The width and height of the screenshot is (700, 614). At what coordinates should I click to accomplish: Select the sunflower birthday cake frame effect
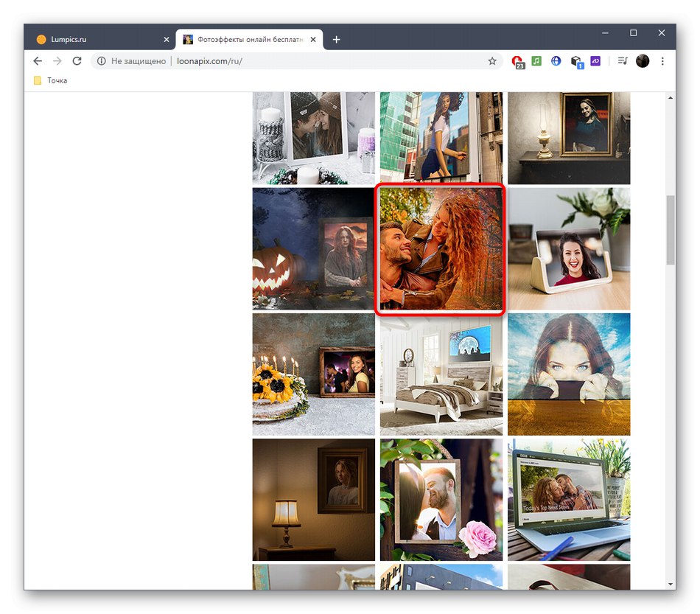click(313, 374)
